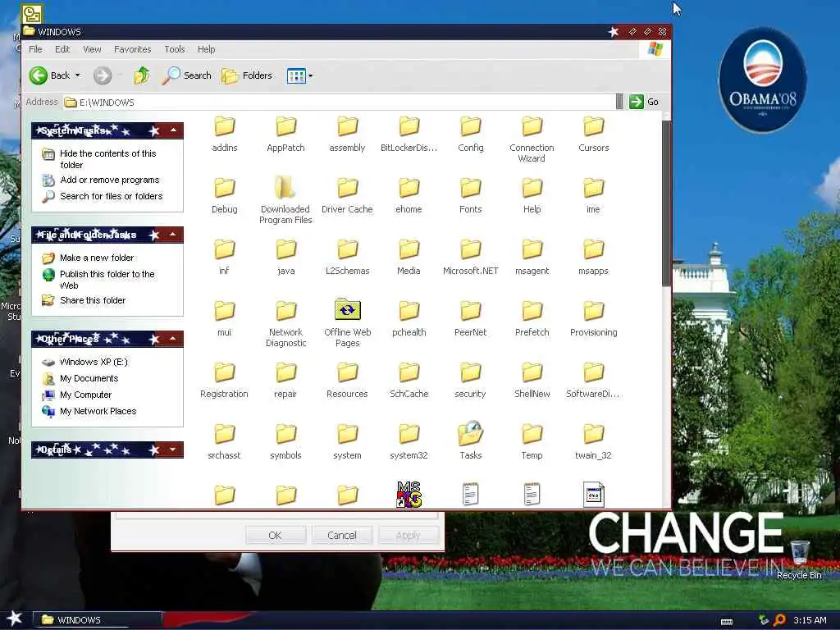Image resolution: width=840 pixels, height=630 pixels.
Task: Click Hide the contents of this folder
Action: click(107, 159)
